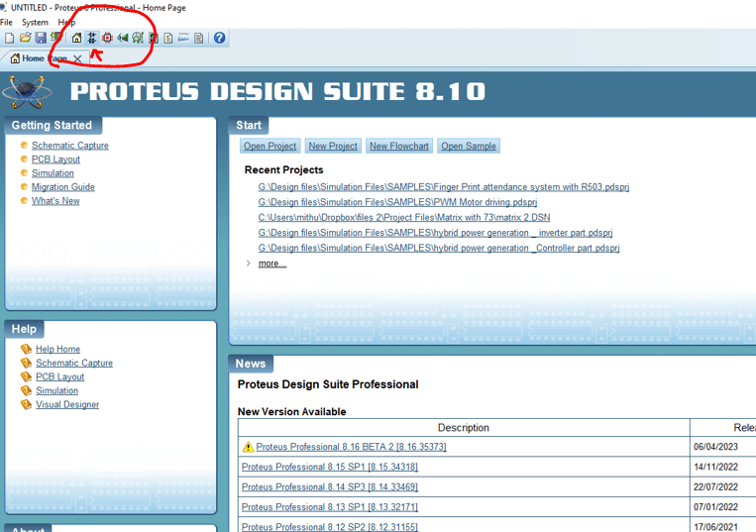The height and width of the screenshot is (532, 756).
Task: Open the What's New link
Action: (55, 201)
